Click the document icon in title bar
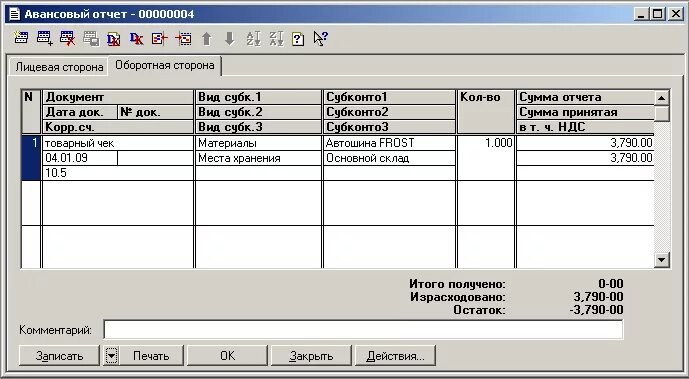 (15, 14)
